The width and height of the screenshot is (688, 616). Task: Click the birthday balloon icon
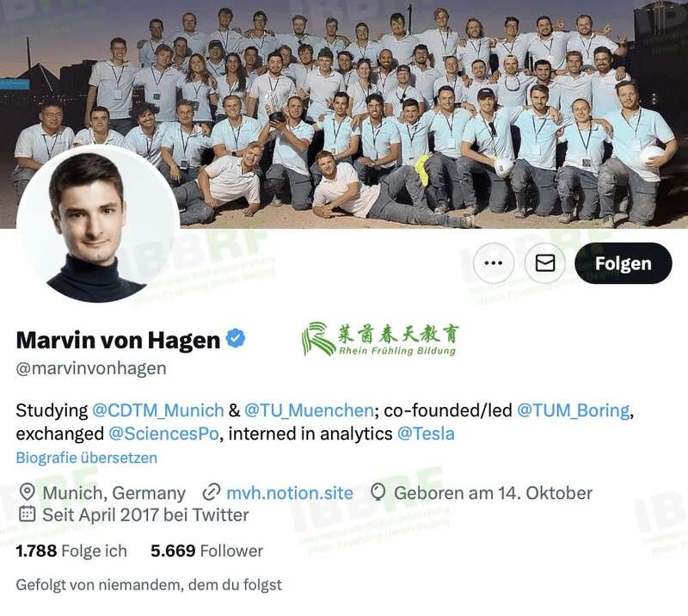pyautogui.click(x=378, y=492)
